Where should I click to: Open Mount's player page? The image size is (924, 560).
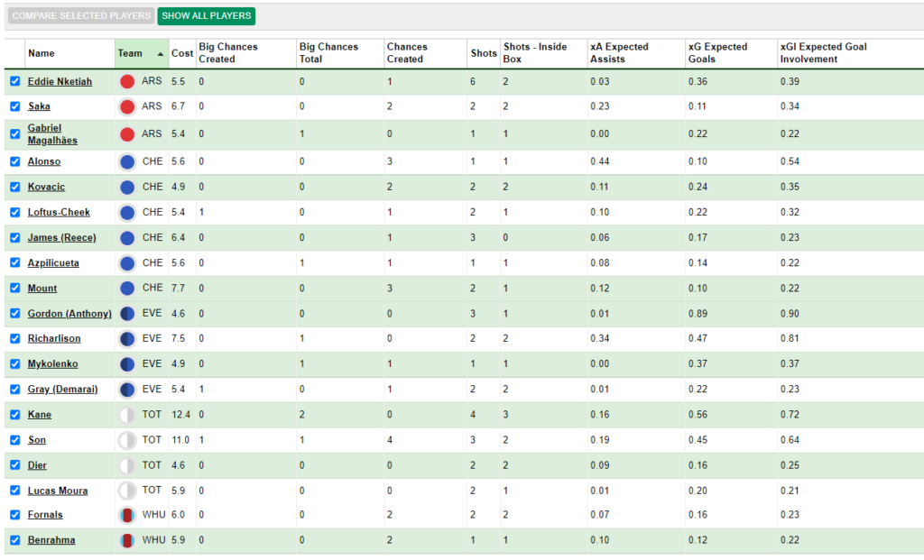(42, 288)
